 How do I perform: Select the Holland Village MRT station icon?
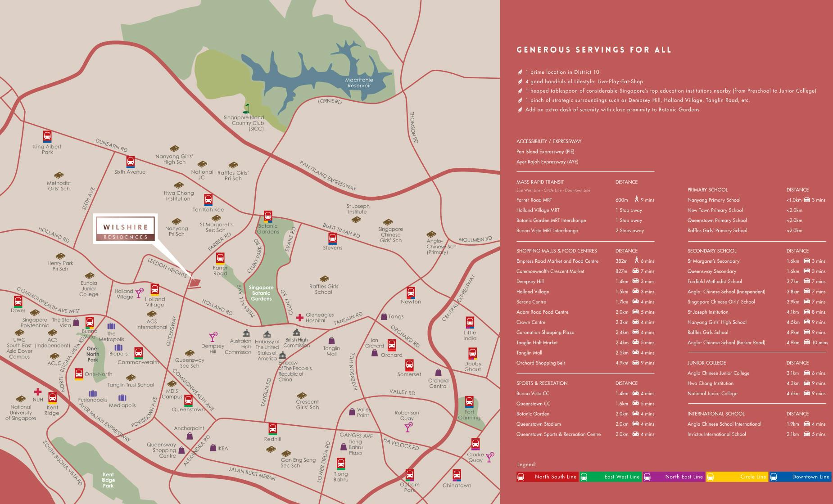pos(154,289)
